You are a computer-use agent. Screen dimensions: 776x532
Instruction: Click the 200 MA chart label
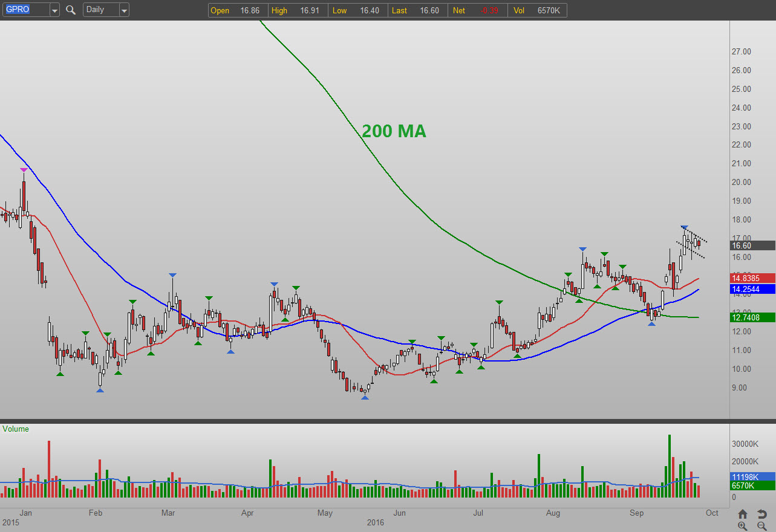394,131
